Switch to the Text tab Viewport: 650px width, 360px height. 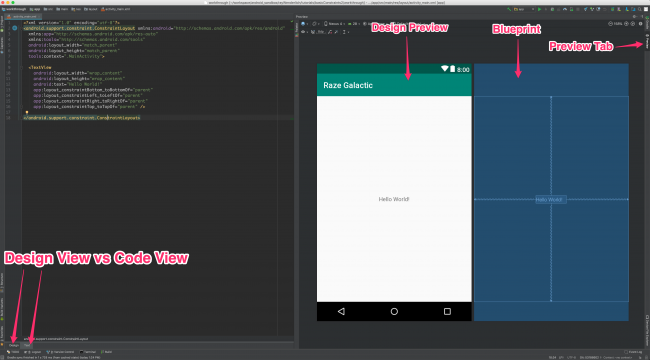pos(27,345)
